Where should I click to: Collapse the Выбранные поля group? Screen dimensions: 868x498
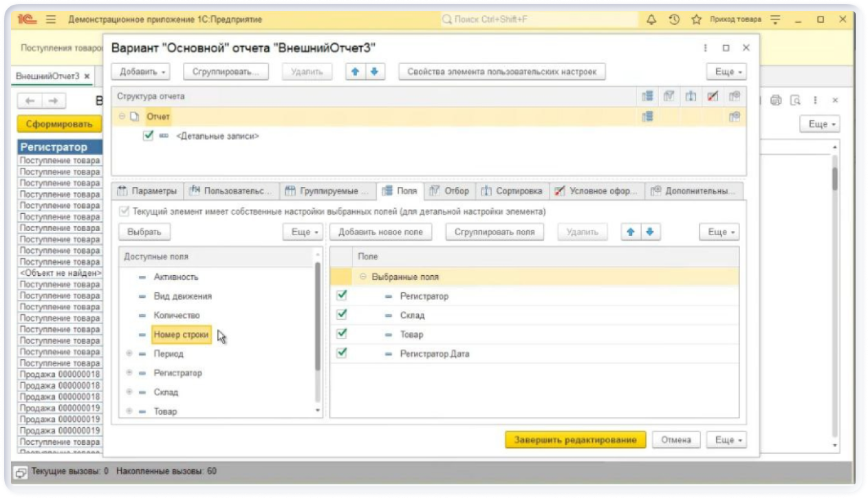(x=362, y=277)
